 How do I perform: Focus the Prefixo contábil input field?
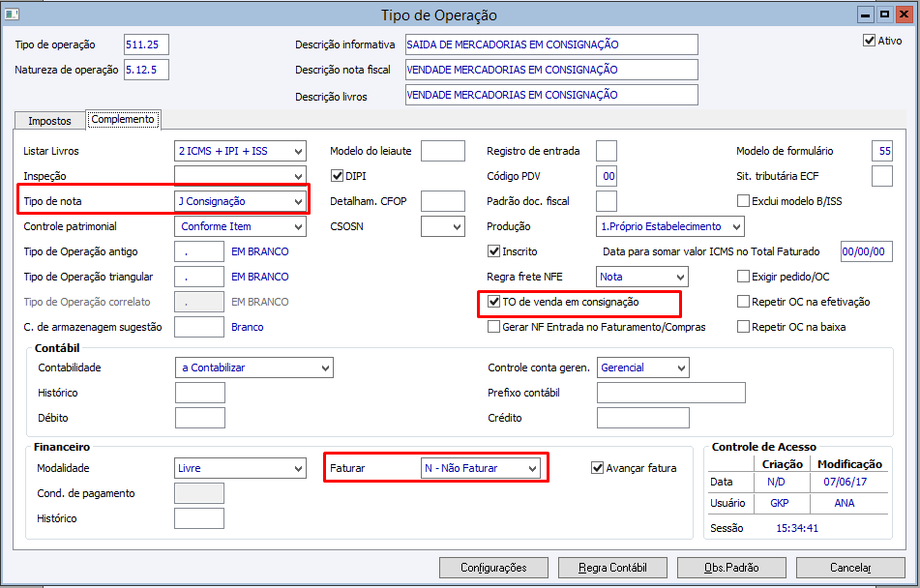point(670,393)
